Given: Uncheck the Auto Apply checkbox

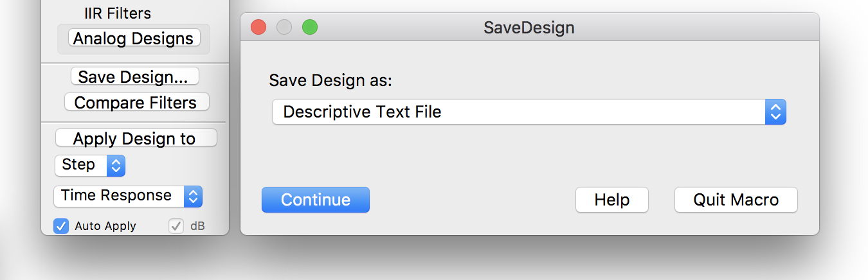Looking at the screenshot, I should [x=61, y=226].
